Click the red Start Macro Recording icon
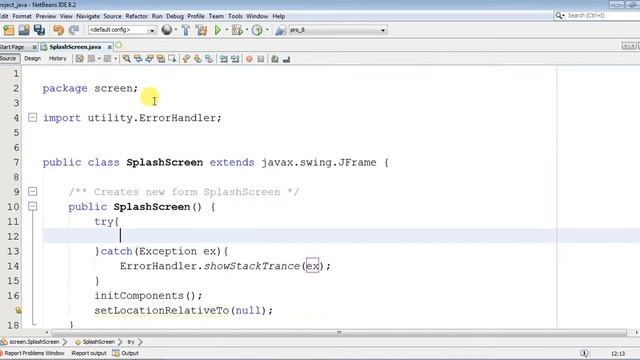 click(249, 59)
